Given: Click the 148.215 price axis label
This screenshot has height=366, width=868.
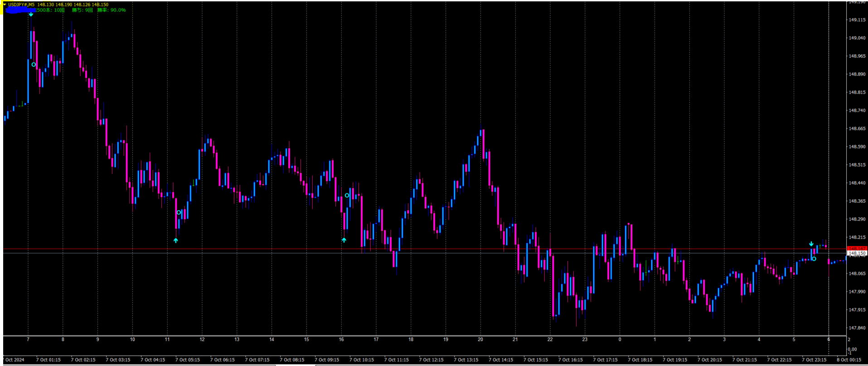Looking at the screenshot, I should click(857, 237).
